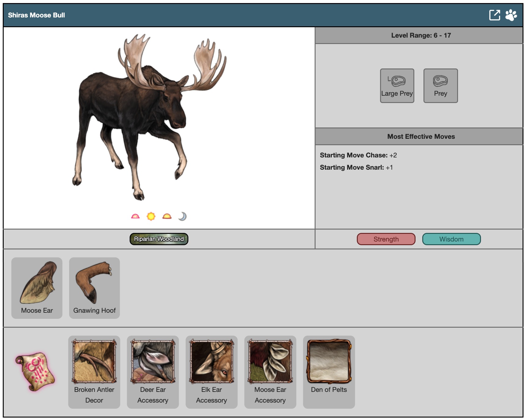Click the paw print icon
The image size is (525, 420).
point(511,15)
